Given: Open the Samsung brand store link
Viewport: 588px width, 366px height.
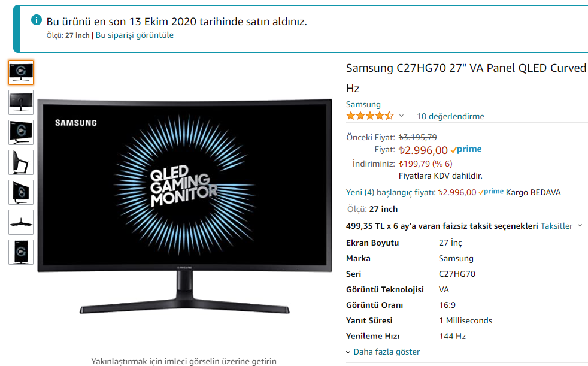Looking at the screenshot, I should pos(363,104).
